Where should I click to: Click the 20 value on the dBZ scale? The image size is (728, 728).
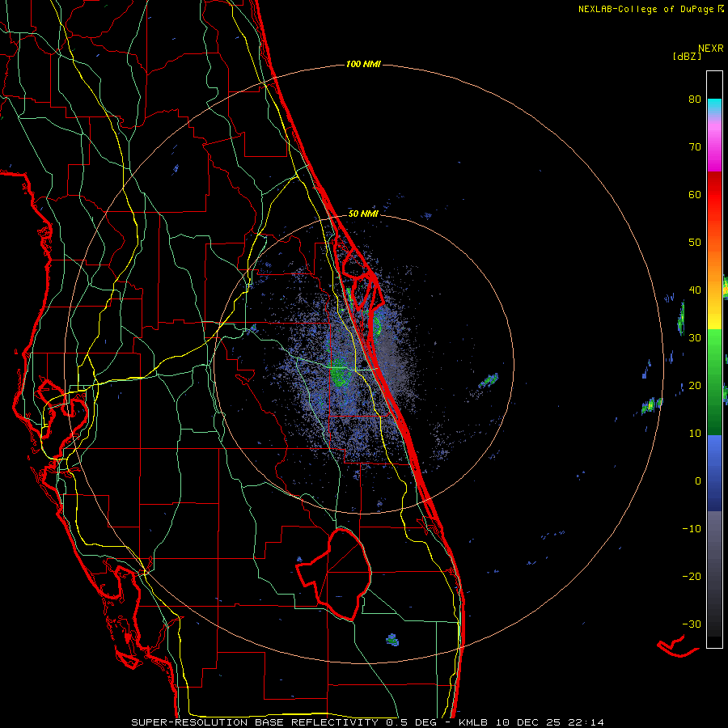click(x=695, y=385)
